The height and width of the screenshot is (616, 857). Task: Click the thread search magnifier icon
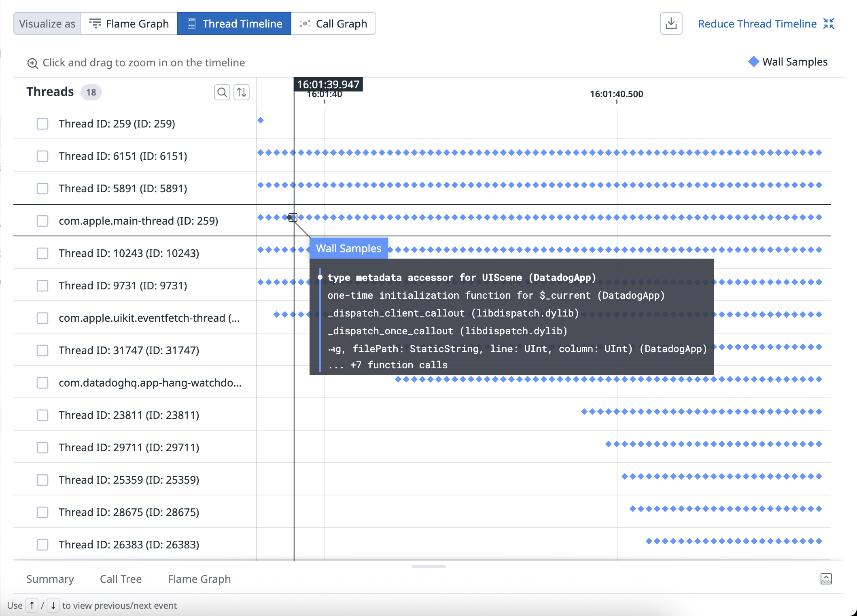click(x=222, y=92)
